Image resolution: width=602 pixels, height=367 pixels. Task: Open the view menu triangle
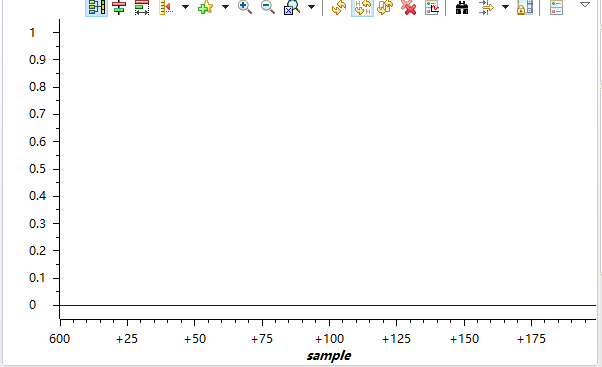point(585,5)
